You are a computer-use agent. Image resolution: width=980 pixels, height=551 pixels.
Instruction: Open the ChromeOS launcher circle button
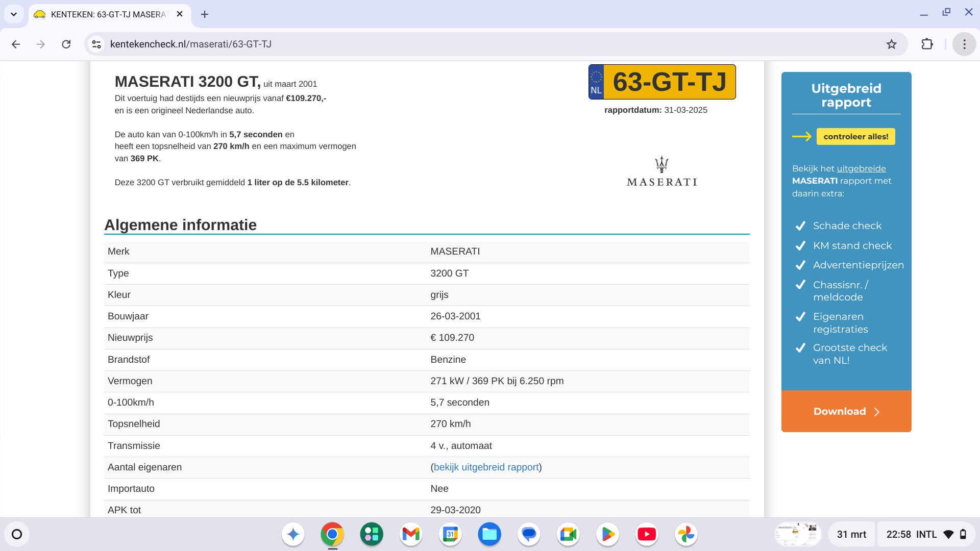click(17, 534)
